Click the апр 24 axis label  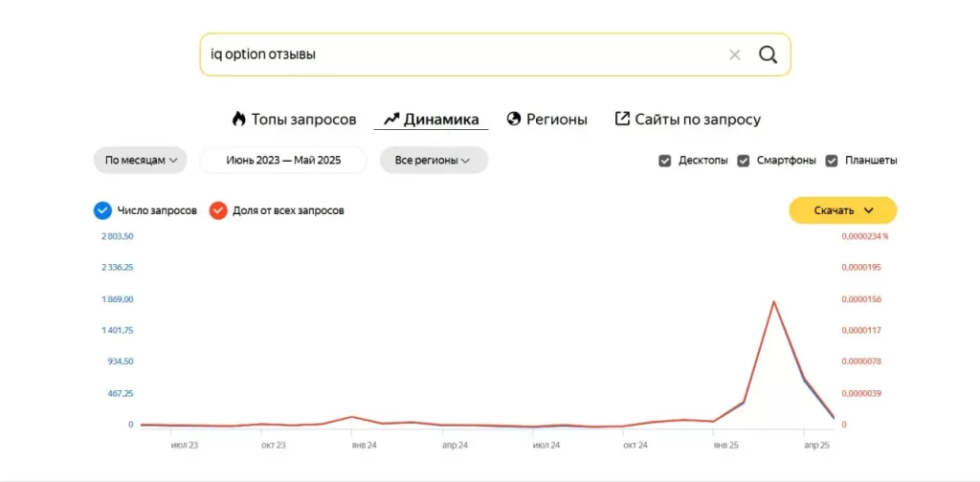tap(455, 445)
